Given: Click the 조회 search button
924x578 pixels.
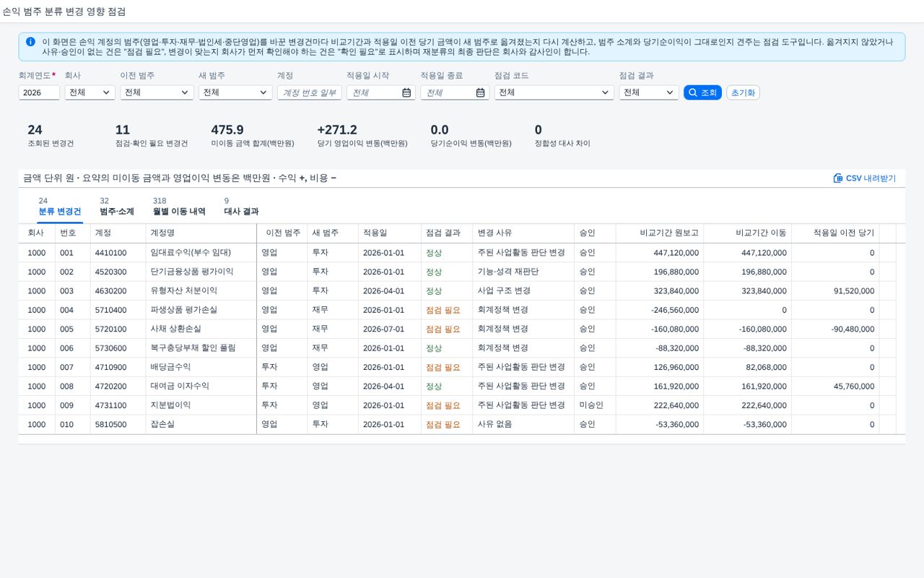Looking at the screenshot, I should pyautogui.click(x=702, y=92).
